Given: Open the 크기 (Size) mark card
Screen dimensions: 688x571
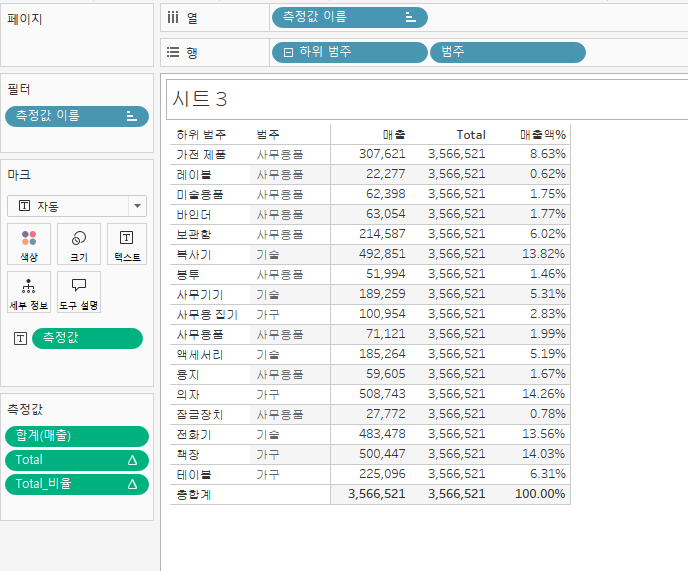Looking at the screenshot, I should [79, 244].
